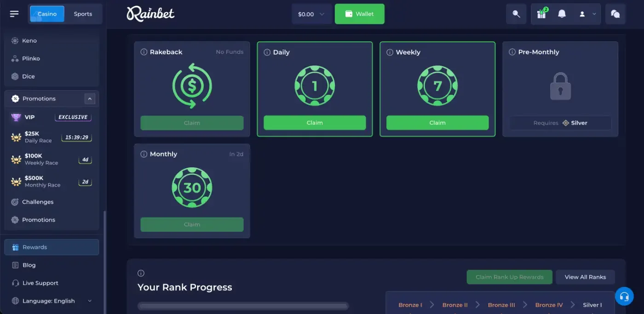Viewport: 644px width, 314px height.
Task: Click the VIP trophy icon
Action: (16, 117)
